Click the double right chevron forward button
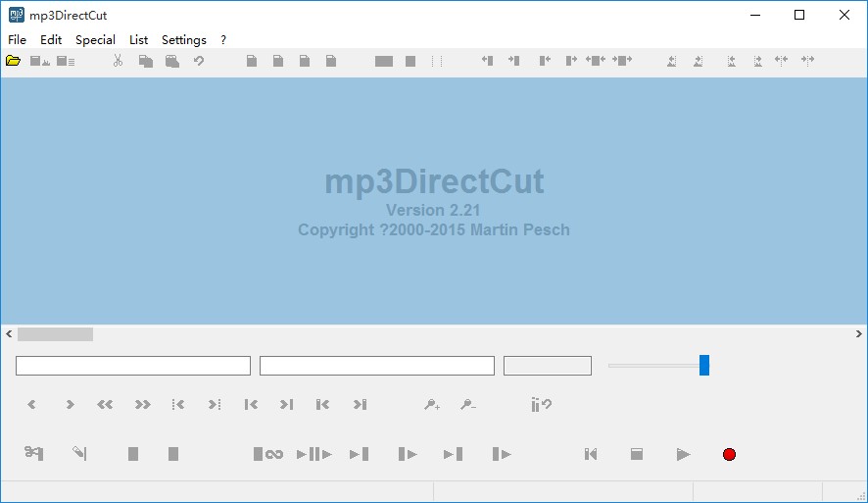This screenshot has height=503, width=868. pyautogui.click(x=143, y=405)
